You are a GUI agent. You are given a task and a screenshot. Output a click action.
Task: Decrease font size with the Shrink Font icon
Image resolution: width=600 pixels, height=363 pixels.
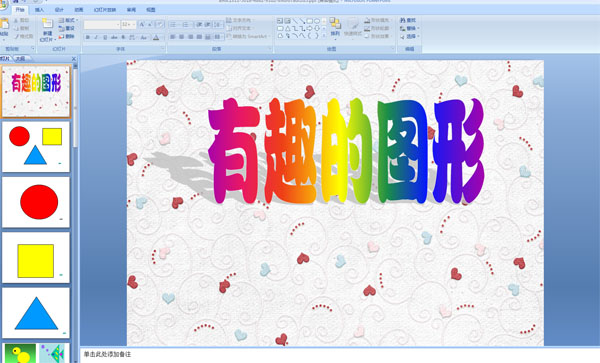pos(150,24)
